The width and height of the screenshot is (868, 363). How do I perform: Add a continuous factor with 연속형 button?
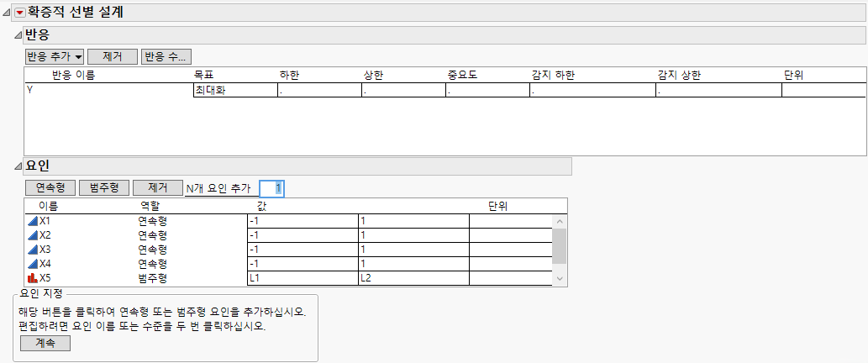click(50, 187)
